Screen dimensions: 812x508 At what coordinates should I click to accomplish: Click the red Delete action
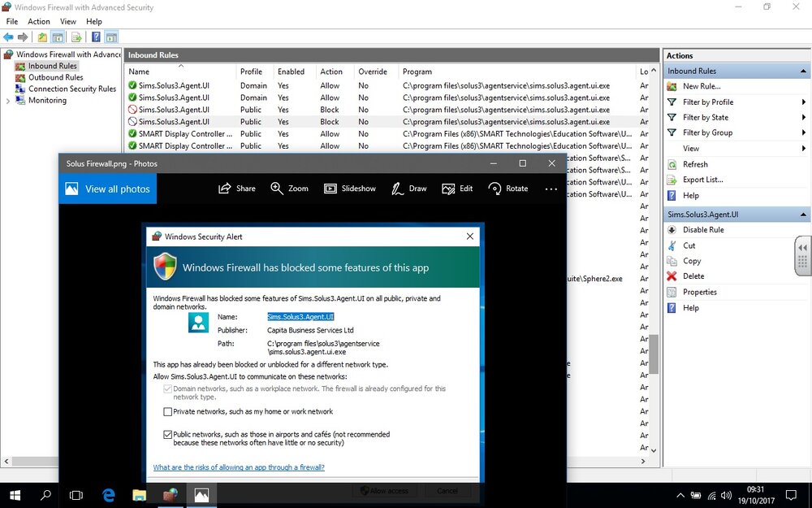[x=693, y=276]
